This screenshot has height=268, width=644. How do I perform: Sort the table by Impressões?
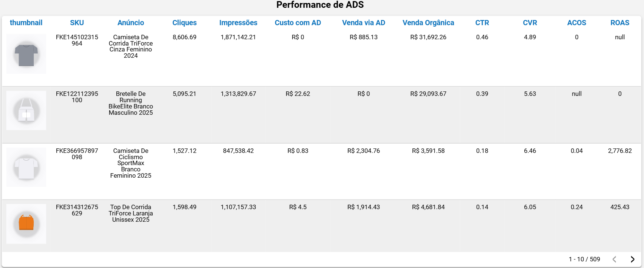tap(238, 23)
